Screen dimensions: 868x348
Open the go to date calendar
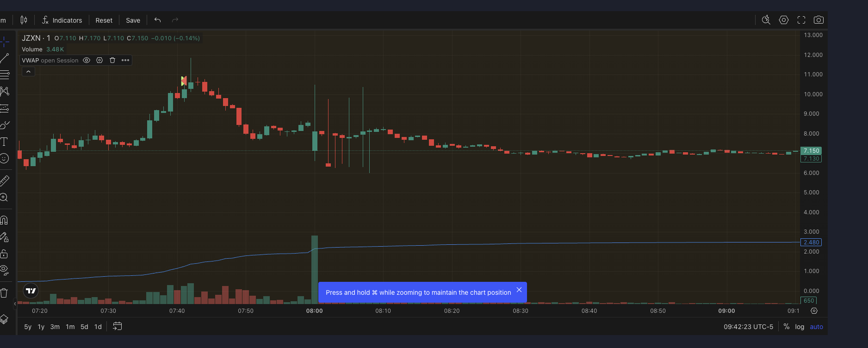118,326
